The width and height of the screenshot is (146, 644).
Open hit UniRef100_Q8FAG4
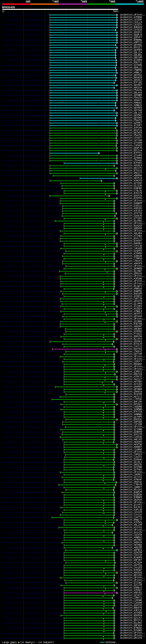[x=131, y=625]
